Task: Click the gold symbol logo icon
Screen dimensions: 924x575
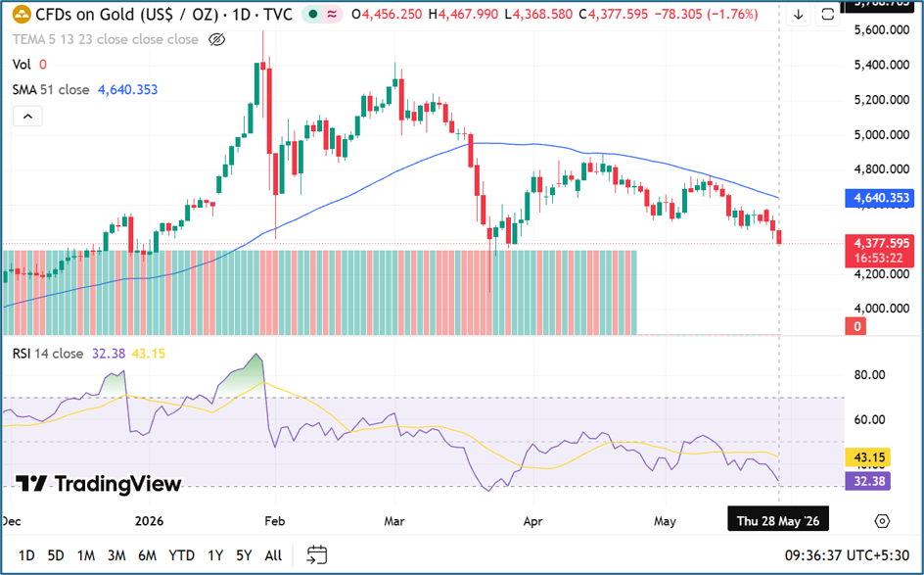Action: pyautogui.click(x=22, y=14)
